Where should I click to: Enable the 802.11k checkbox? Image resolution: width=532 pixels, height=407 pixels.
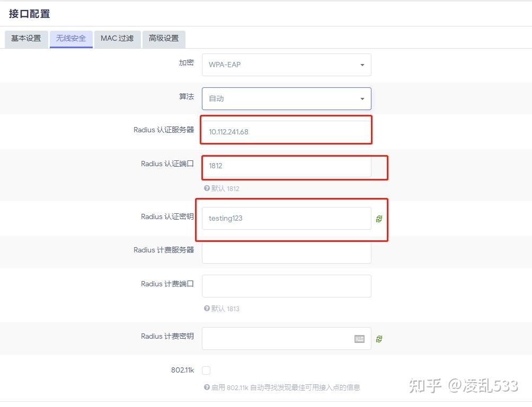(206, 370)
